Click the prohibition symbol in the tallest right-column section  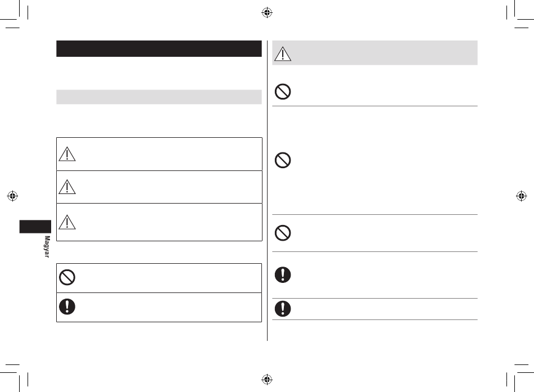[x=283, y=160]
